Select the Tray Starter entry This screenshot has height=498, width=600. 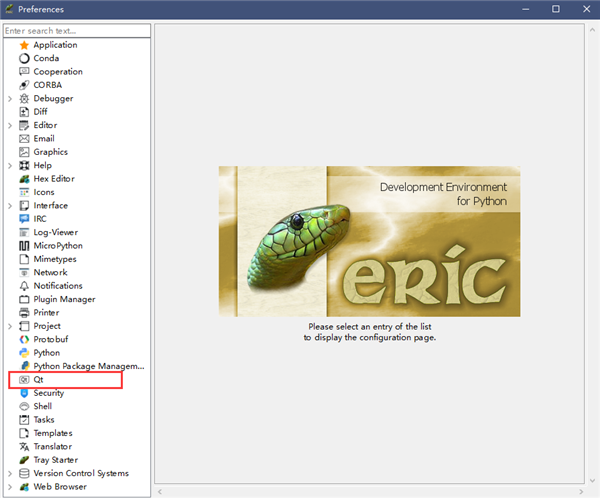(x=56, y=460)
